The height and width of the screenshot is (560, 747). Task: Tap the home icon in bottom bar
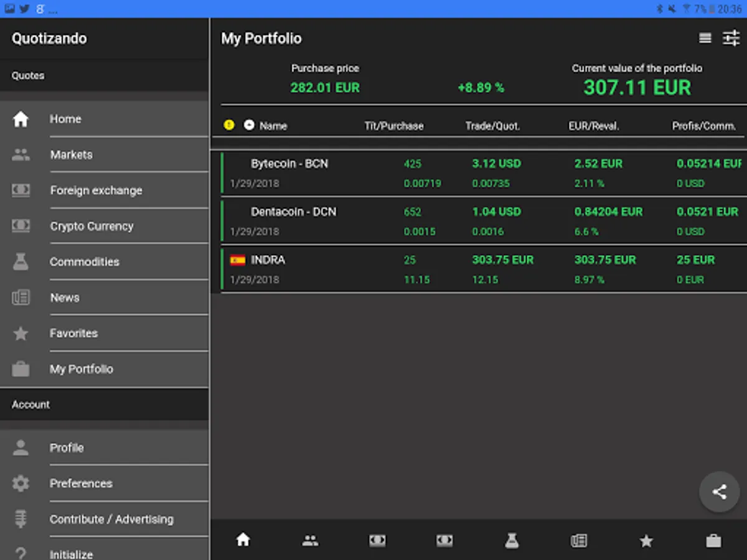[243, 540]
